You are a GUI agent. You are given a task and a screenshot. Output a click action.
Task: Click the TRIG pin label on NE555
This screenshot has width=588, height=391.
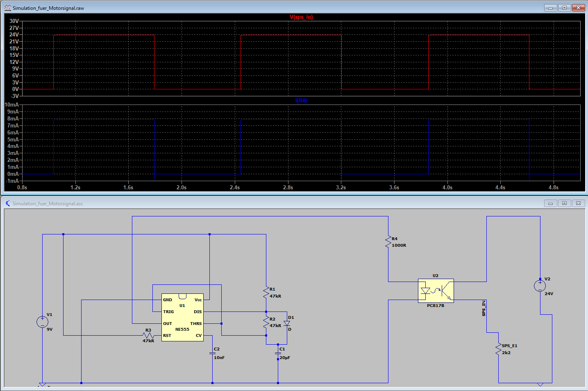pos(168,312)
